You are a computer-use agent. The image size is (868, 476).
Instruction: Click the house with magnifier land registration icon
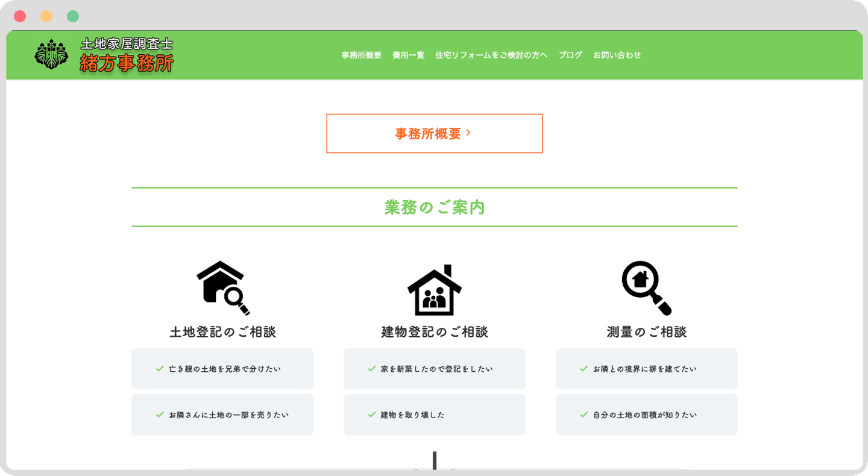click(222, 288)
